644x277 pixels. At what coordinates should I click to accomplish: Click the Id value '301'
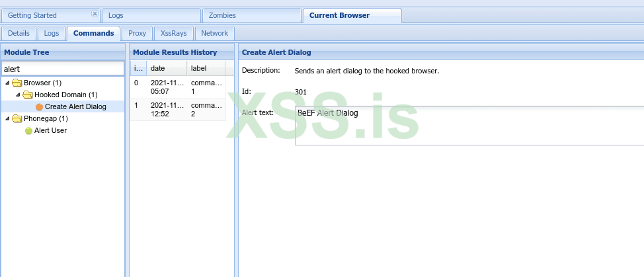[301, 93]
